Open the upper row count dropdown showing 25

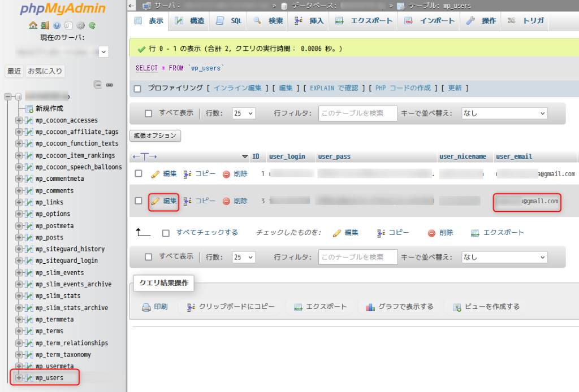[x=244, y=114]
